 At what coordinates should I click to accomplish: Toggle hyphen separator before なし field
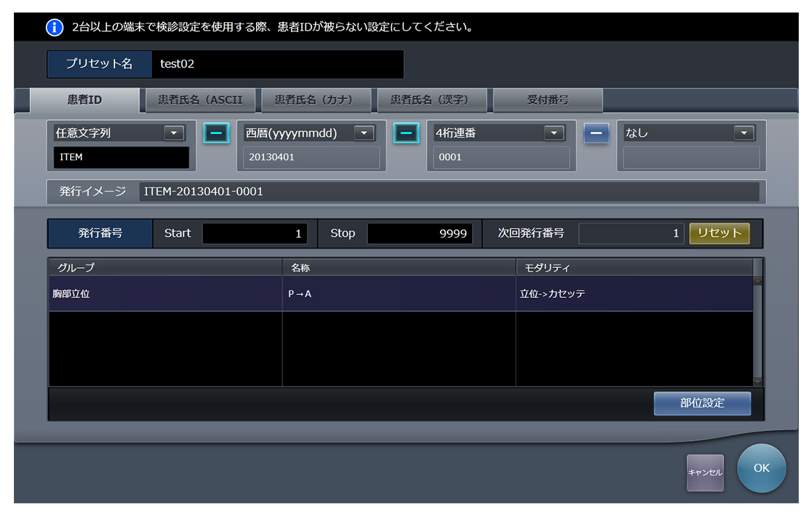596,133
